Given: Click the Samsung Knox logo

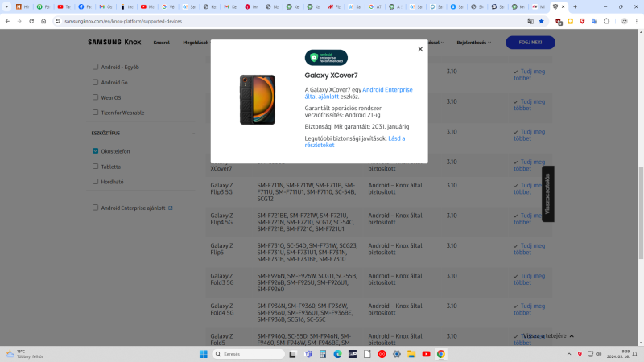Looking at the screenshot, I should 114,43.
